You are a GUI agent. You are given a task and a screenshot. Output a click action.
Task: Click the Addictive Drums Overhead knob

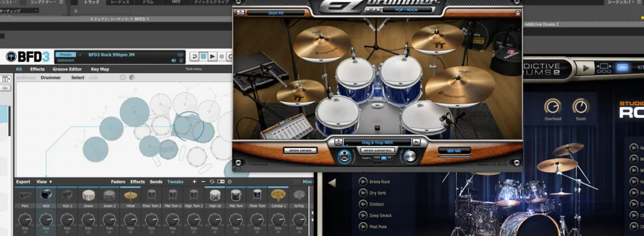(x=553, y=106)
